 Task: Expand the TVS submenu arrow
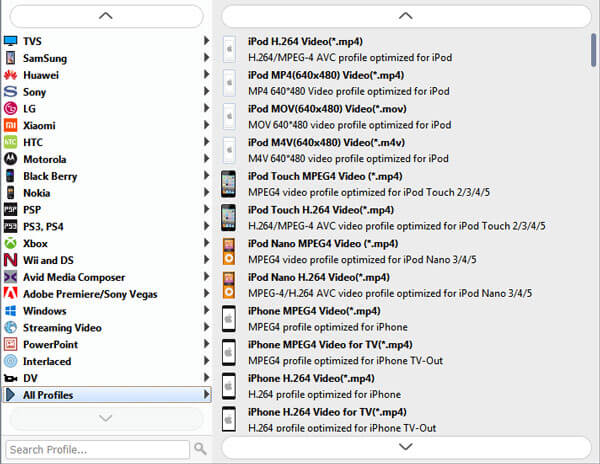(x=206, y=40)
